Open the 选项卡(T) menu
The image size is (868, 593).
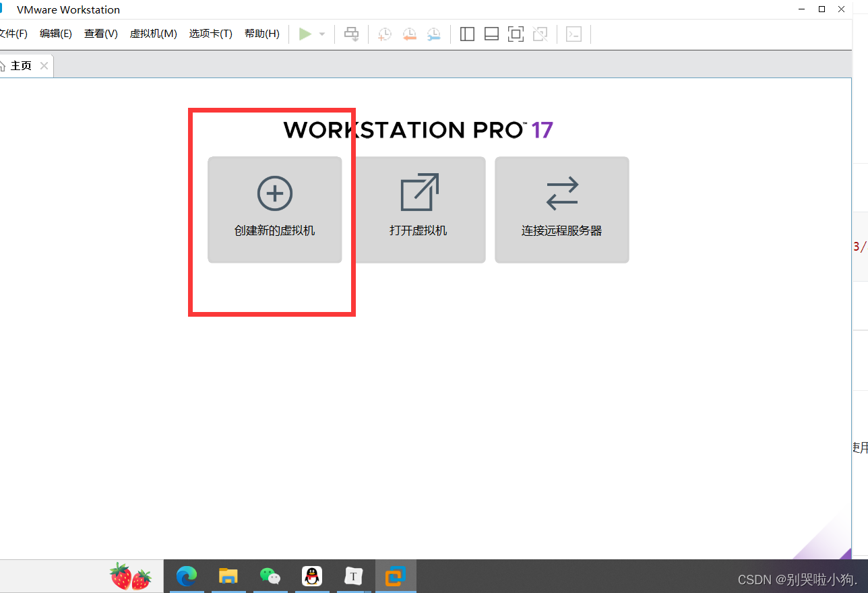point(211,34)
